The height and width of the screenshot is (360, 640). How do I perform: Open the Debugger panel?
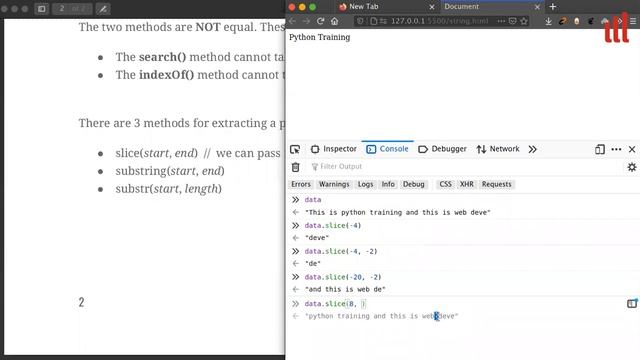pos(442,149)
